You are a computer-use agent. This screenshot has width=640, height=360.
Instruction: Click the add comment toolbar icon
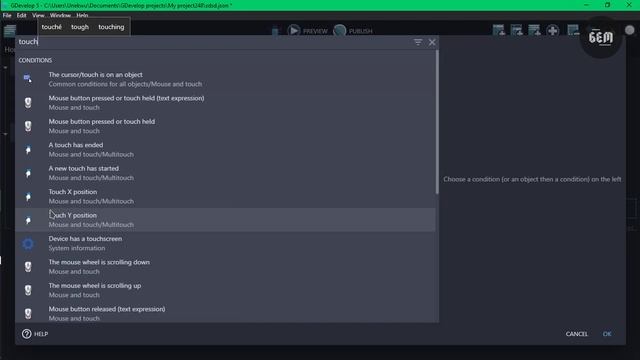pos(534,30)
